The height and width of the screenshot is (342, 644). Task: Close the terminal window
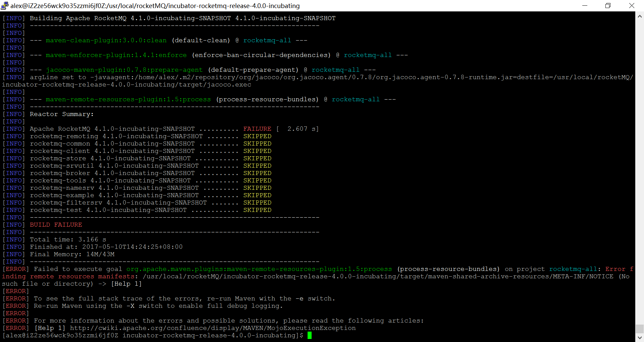pyautogui.click(x=632, y=5)
